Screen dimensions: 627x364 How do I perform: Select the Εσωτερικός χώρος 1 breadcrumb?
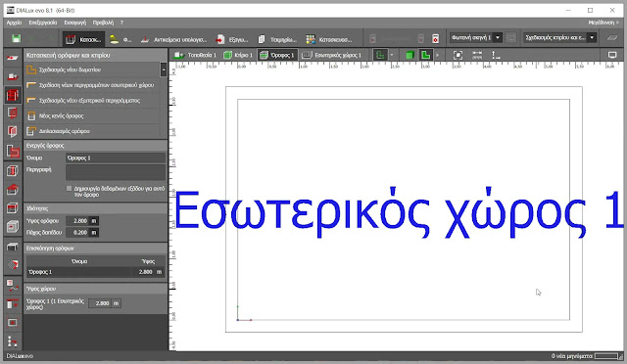click(x=332, y=55)
